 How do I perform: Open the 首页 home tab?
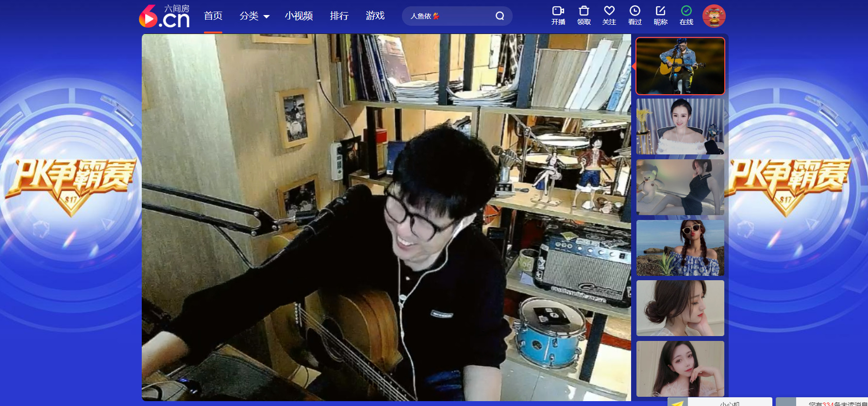[x=213, y=16]
